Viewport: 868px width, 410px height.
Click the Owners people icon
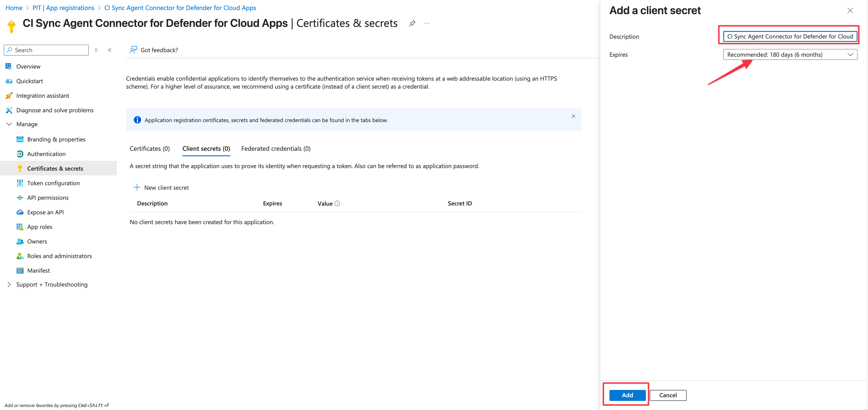pos(20,241)
